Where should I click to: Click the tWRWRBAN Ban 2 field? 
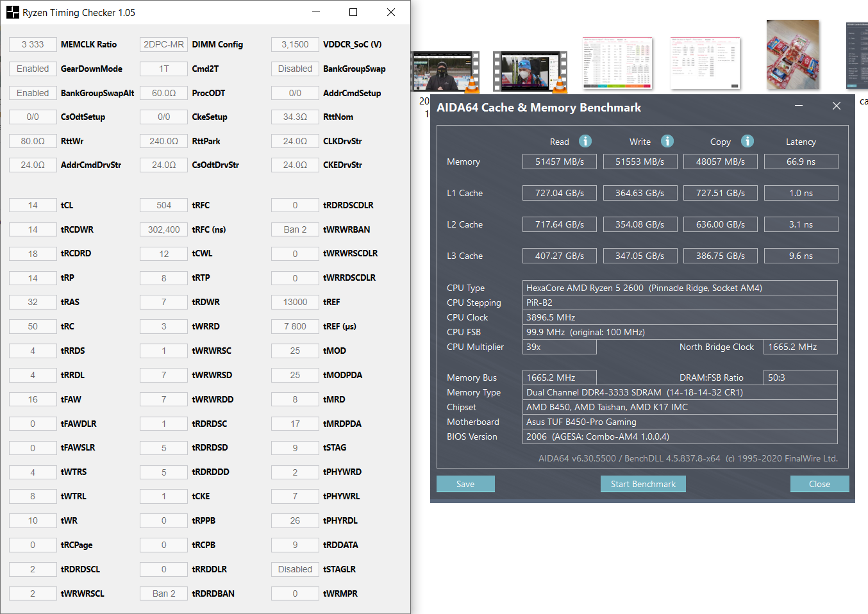coord(295,229)
